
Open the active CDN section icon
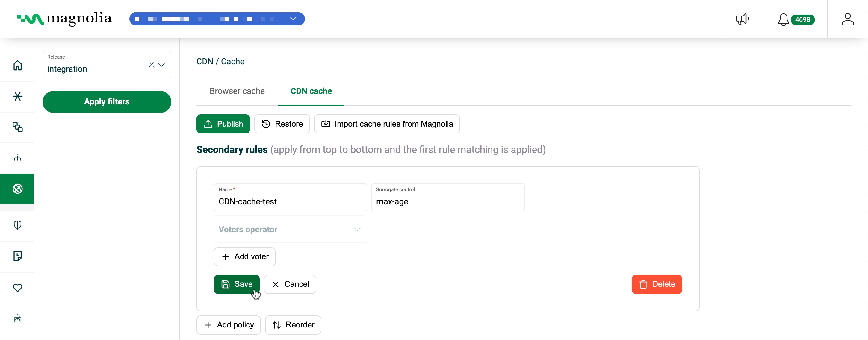pos(17,189)
